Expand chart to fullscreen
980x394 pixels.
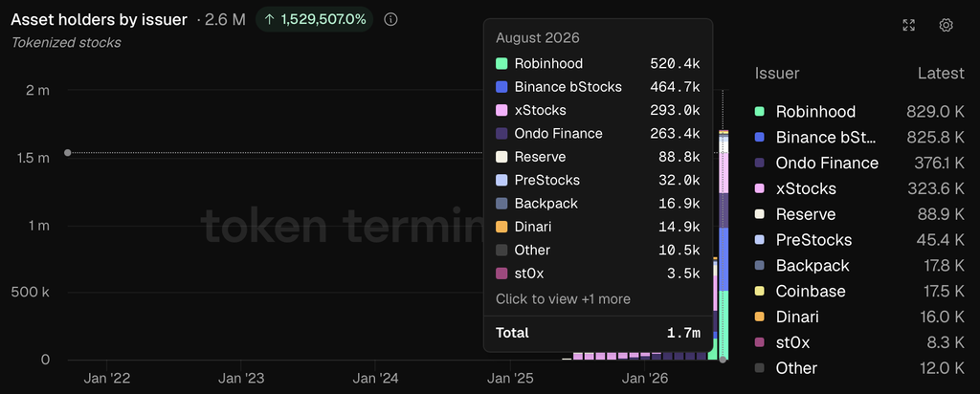tap(909, 25)
